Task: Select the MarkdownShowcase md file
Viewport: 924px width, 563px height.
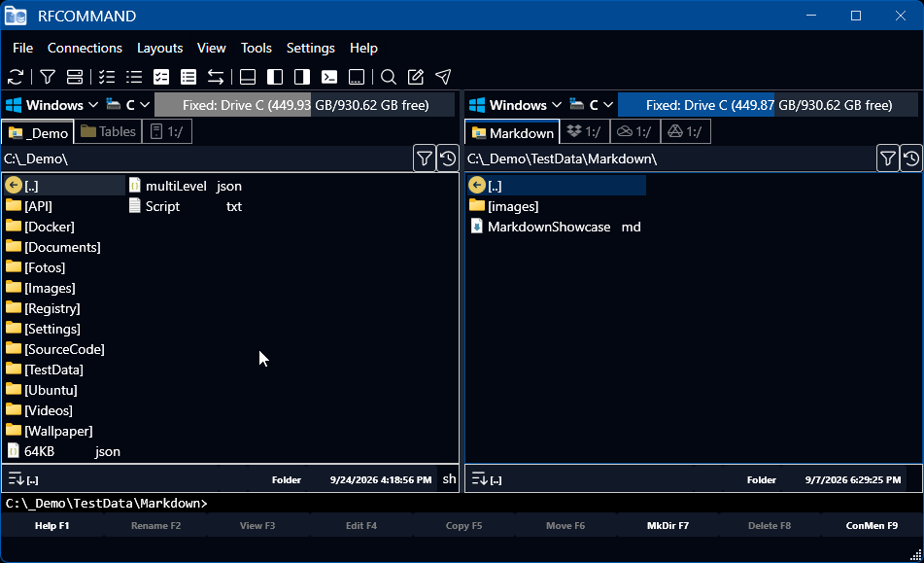Action: (x=557, y=227)
